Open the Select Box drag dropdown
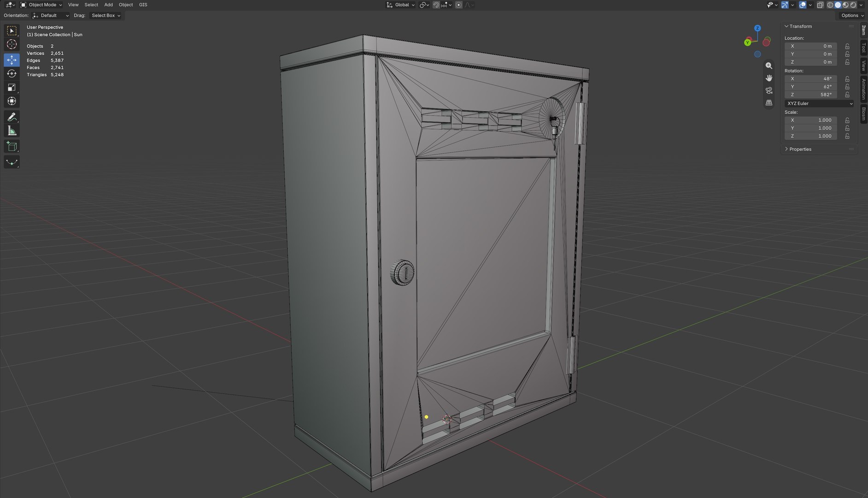 [x=106, y=15]
